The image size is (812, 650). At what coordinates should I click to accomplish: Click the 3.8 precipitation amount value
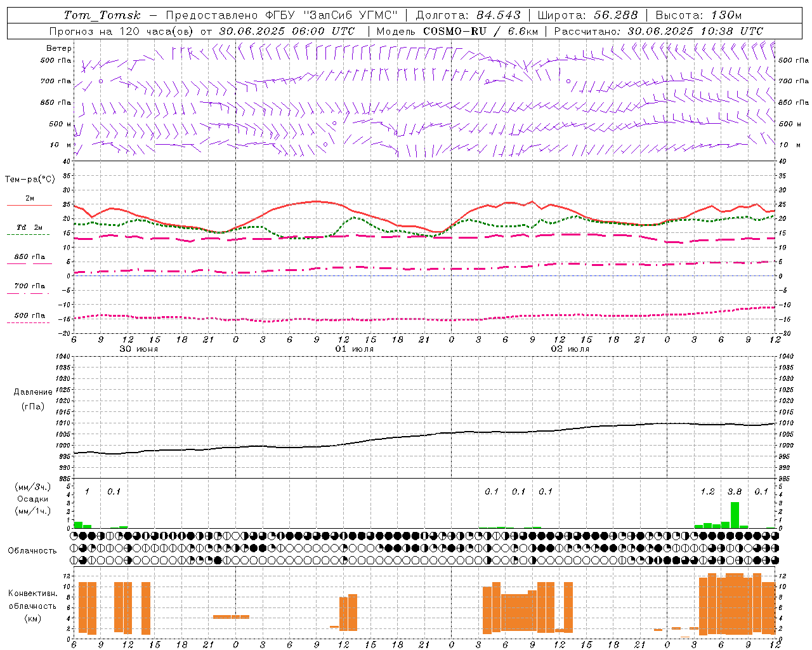[x=735, y=492]
